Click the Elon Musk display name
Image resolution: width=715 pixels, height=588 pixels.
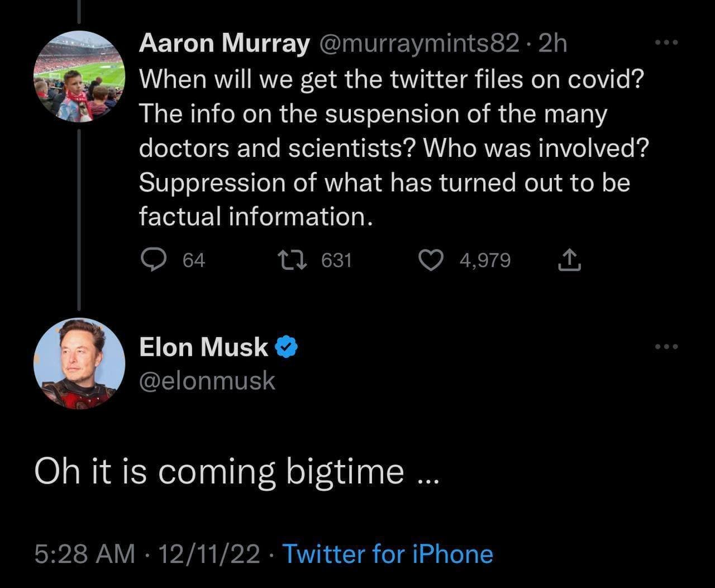click(x=203, y=347)
